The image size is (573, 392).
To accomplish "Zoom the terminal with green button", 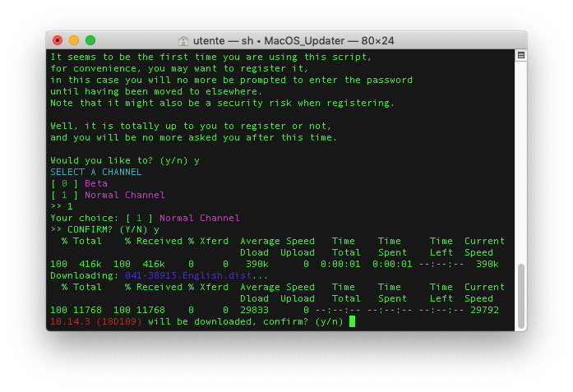I will click(x=90, y=40).
